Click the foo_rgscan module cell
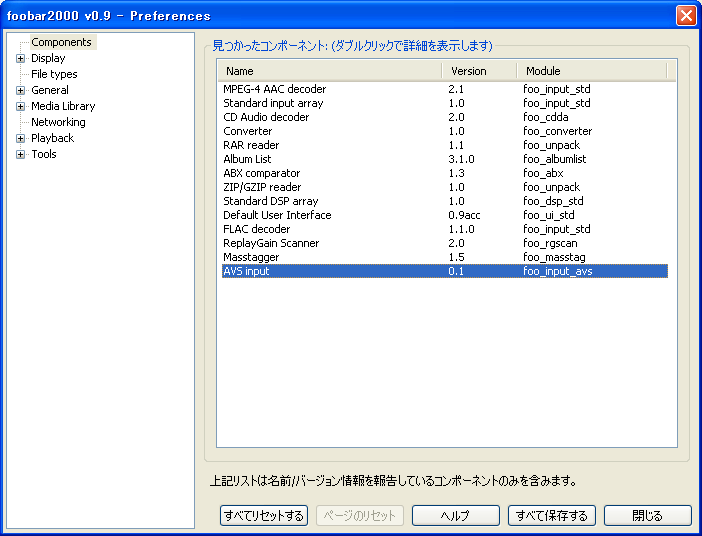Screen dimensions: 702x536 coord(550,243)
